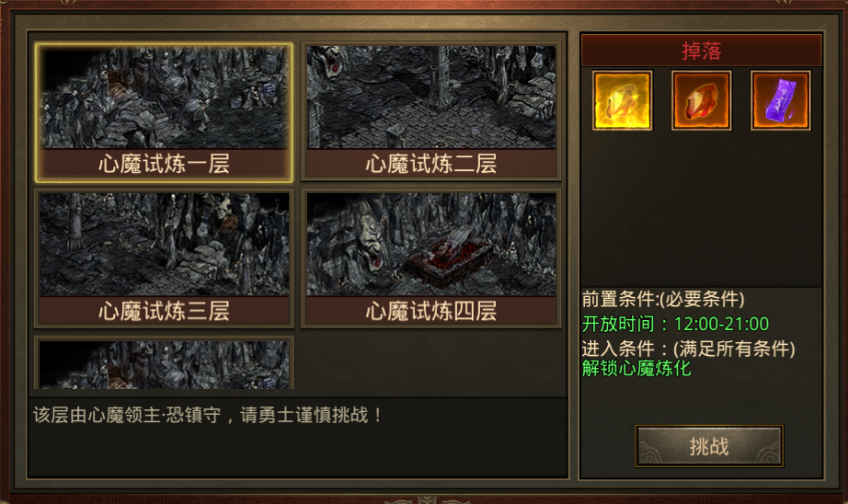The image size is (848, 504).
Task: Click the 开放时间 12:00-21:00 text
Action: point(675,324)
